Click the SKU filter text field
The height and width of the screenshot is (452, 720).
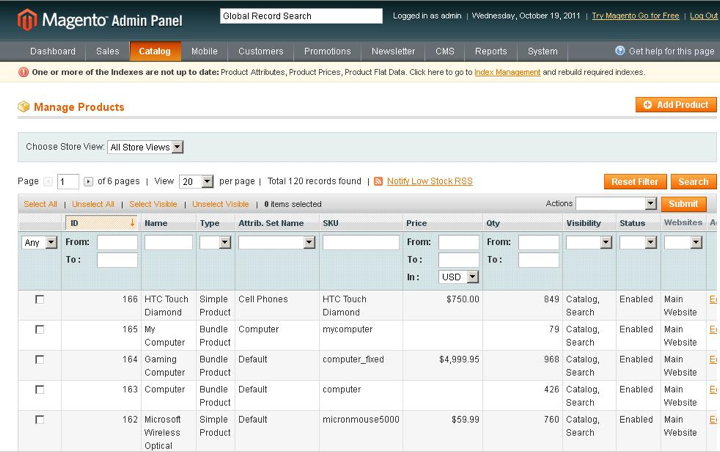click(360, 243)
